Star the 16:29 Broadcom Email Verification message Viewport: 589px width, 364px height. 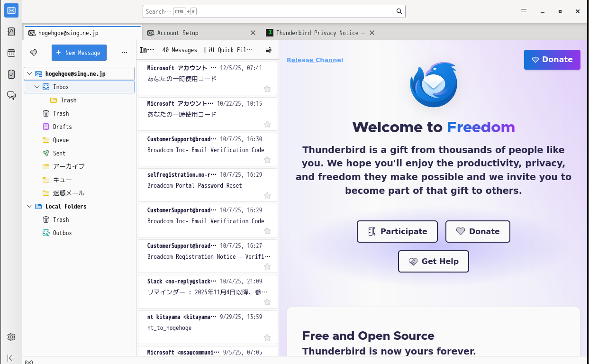click(267, 231)
